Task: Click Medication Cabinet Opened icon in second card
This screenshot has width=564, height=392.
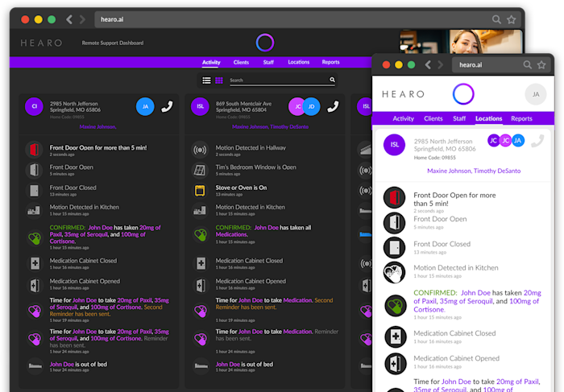Action: point(201,285)
